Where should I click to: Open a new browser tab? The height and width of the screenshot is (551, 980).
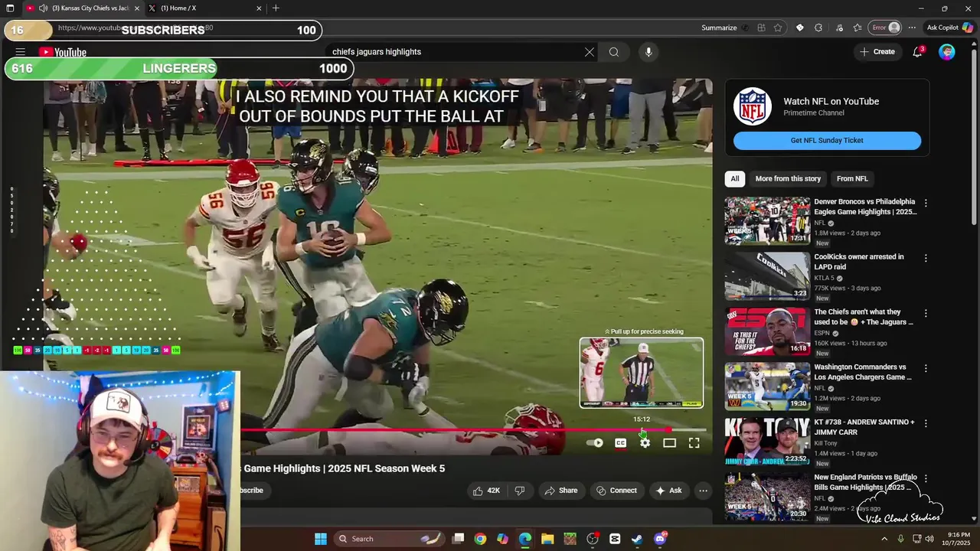point(276,8)
